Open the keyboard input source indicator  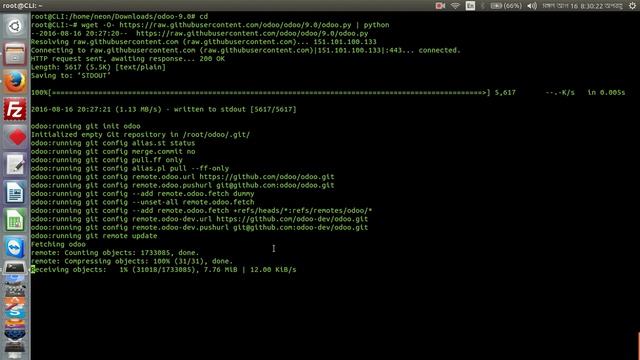pos(470,6)
